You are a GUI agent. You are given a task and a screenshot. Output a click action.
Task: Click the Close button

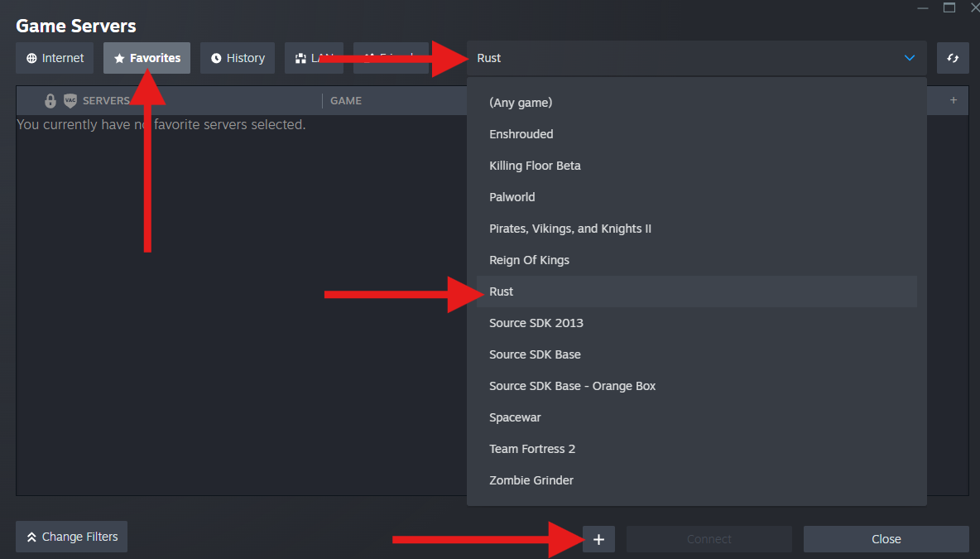pos(886,539)
